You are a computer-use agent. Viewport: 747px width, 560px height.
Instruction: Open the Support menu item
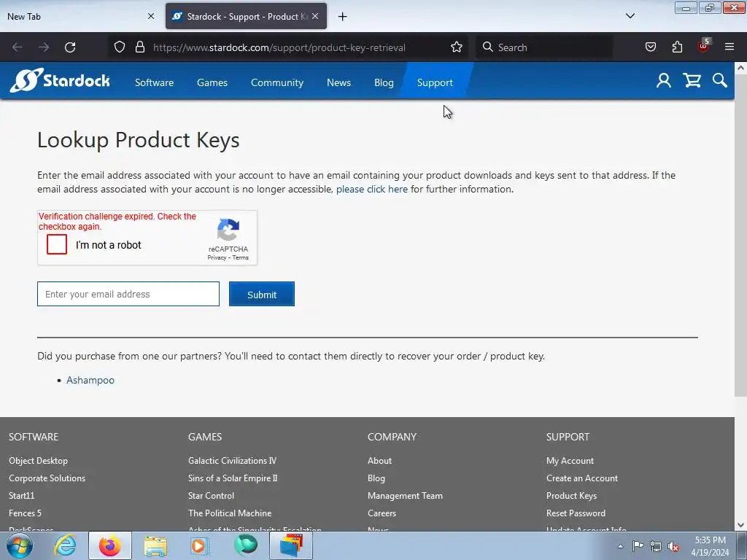coord(435,82)
